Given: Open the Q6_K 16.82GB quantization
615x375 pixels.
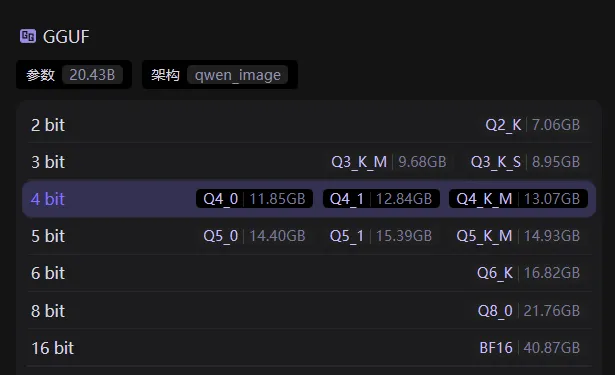Looking at the screenshot, I should (528, 273).
